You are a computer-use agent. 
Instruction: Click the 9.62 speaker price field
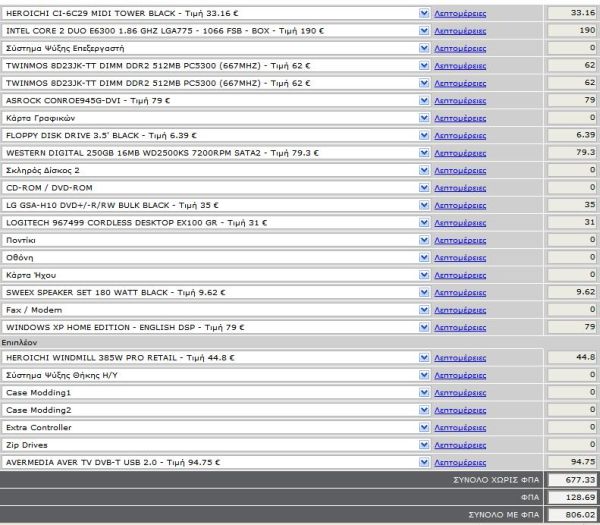572,292
